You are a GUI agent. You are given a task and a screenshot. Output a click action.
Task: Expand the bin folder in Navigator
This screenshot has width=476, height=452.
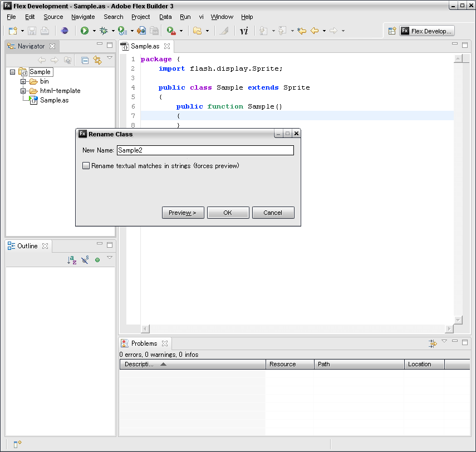[23, 81]
